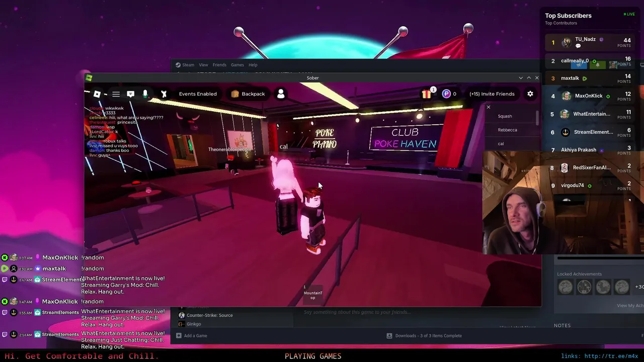Open the View menu in Steam window
Screen dimensions: 644x362
point(203,65)
